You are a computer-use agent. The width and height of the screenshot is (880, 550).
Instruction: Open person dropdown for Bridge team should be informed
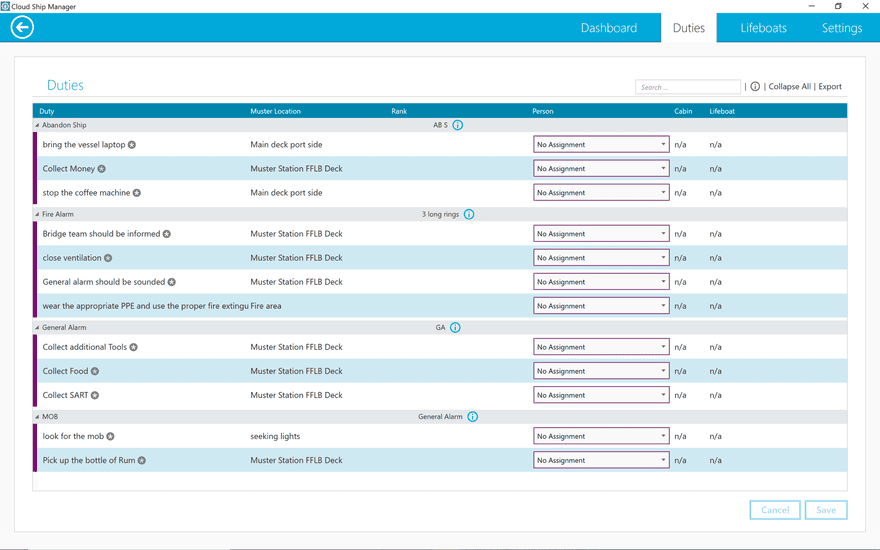pyautogui.click(x=601, y=233)
